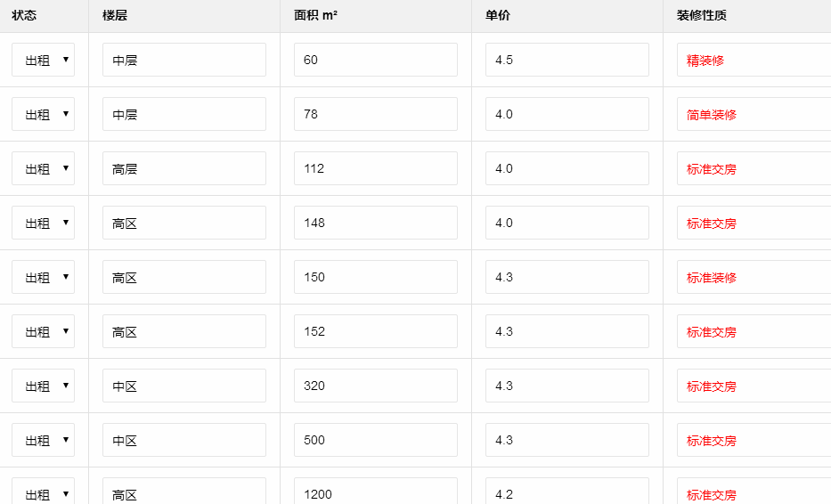Image resolution: width=831 pixels, height=504 pixels.
Task: Click the unit price field showing 4.5
Action: [566, 61]
